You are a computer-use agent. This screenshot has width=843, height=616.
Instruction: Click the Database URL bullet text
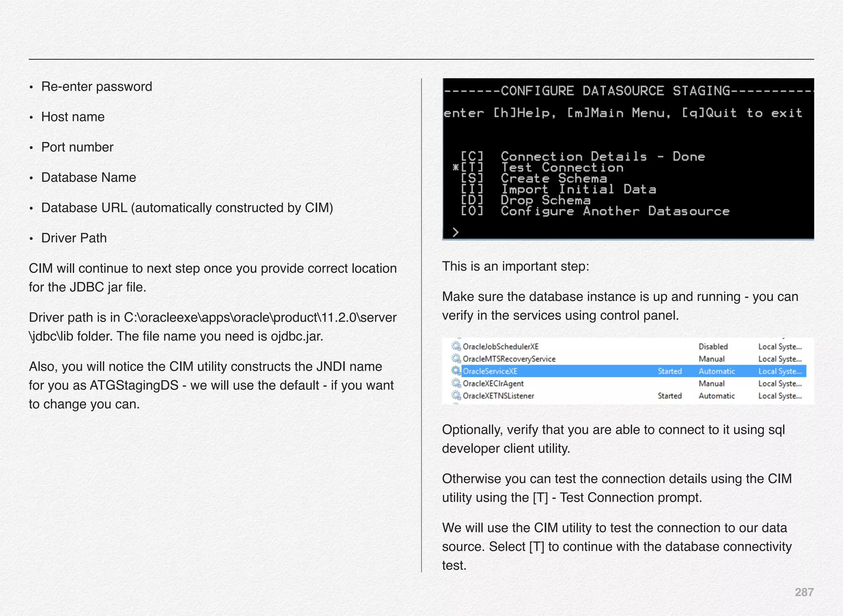click(x=187, y=208)
